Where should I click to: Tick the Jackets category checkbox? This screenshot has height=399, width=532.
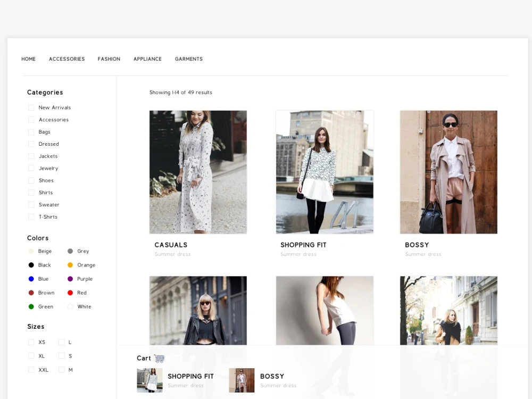pos(31,156)
